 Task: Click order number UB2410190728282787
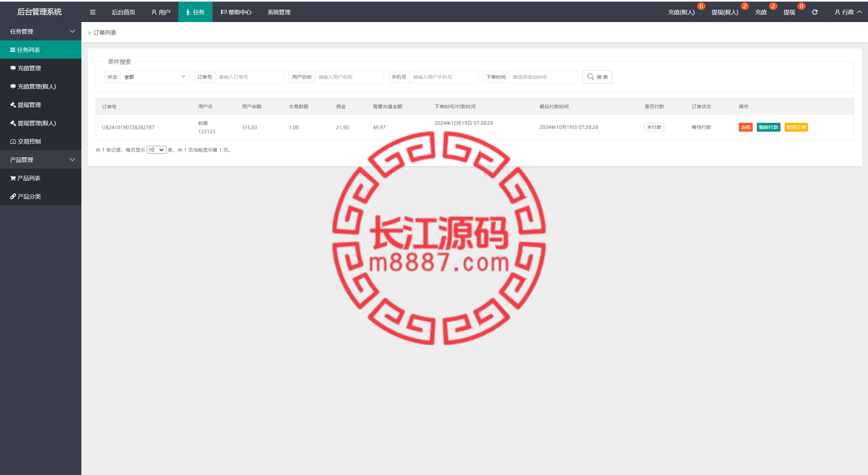coord(128,128)
